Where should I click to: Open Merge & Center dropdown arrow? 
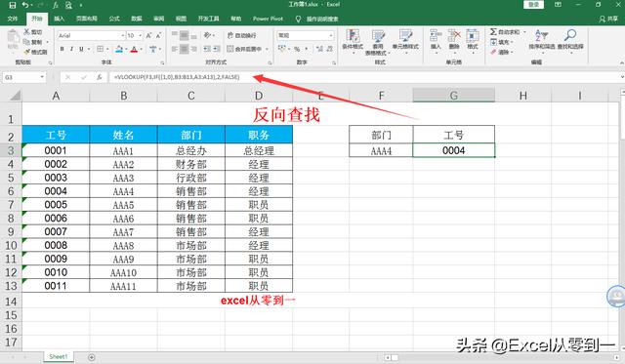coord(267,49)
